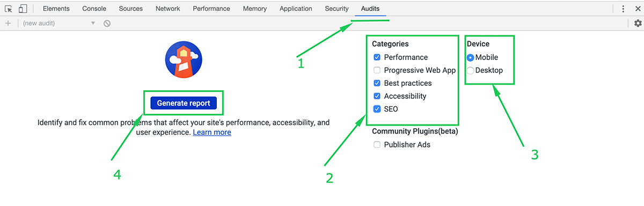644x206 pixels.
Task: Toggle the device toolbar icon
Action: click(x=23, y=9)
